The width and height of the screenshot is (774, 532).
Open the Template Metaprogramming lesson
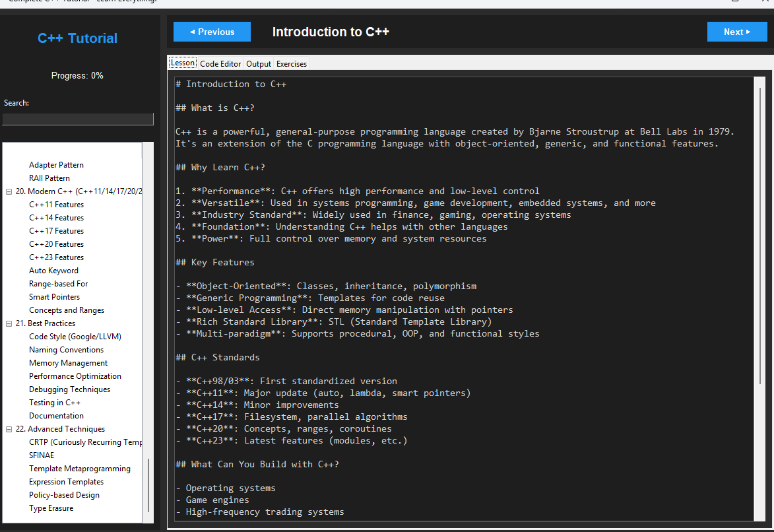tap(79, 469)
